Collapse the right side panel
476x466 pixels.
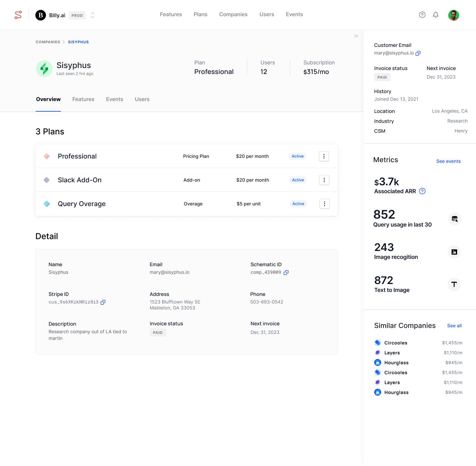pyautogui.click(x=356, y=36)
